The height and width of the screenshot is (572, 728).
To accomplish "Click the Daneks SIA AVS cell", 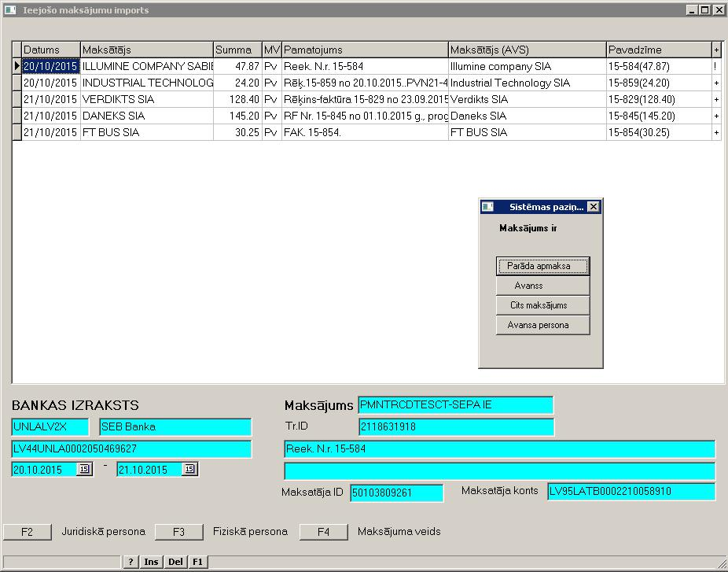I will (528, 116).
